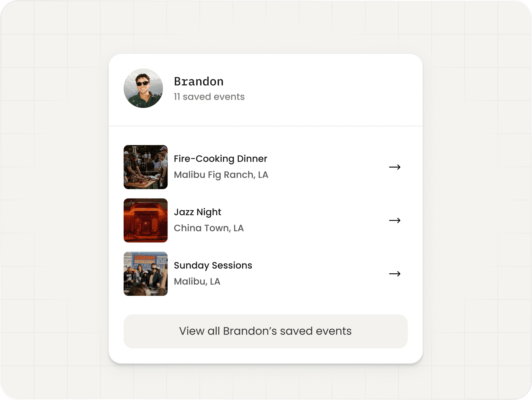
Task: Click the 11 saved events count text
Action: [x=209, y=97]
